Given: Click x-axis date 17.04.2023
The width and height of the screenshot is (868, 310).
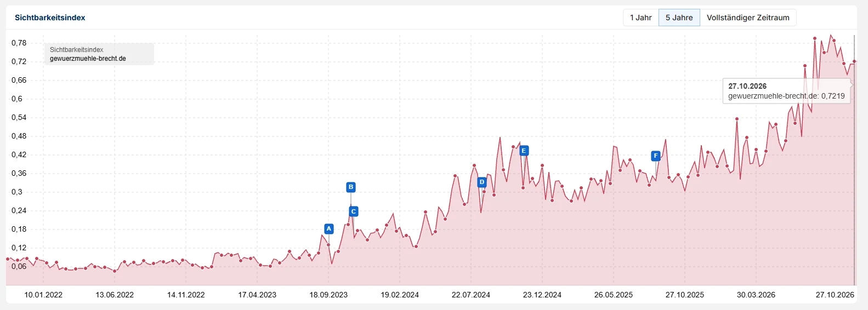Looking at the screenshot, I should [x=257, y=295].
